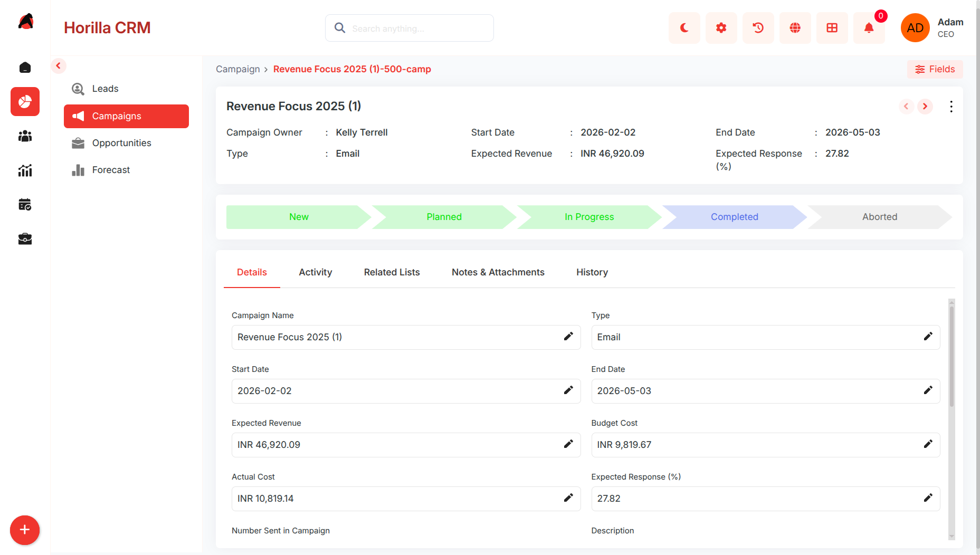Open Leads in the sidebar
The width and height of the screenshot is (980, 555).
(x=126, y=89)
